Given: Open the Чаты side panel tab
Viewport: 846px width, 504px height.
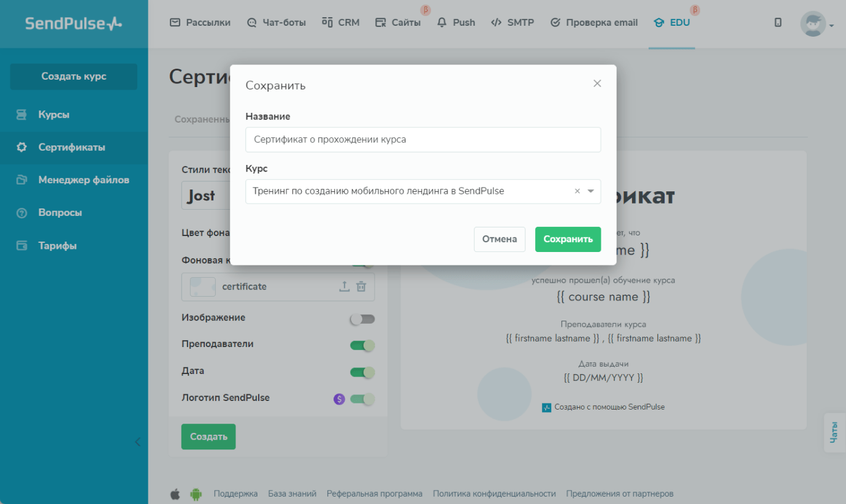Looking at the screenshot, I should click(x=834, y=432).
